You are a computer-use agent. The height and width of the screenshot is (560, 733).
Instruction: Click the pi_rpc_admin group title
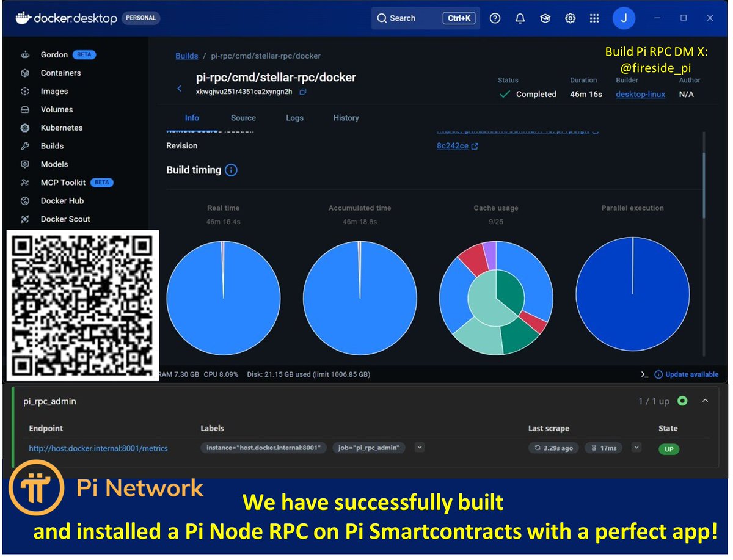coord(49,401)
